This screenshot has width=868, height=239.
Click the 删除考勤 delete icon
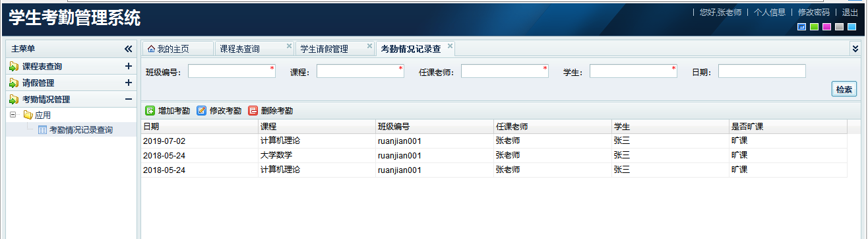pyautogui.click(x=253, y=111)
